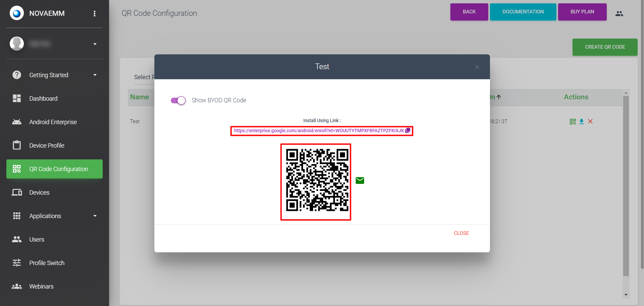Viewport: 644px width, 306px height.
Task: Click the NOVAEMM logo icon
Action: (17, 13)
